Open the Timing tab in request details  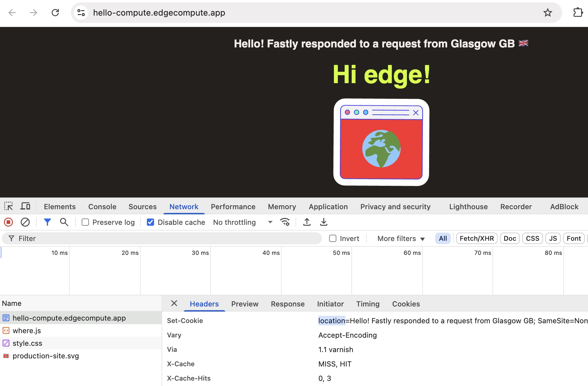(x=368, y=304)
